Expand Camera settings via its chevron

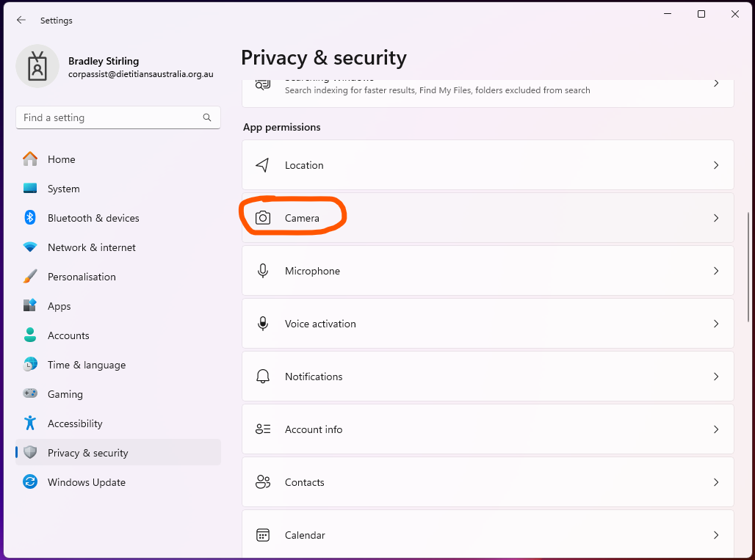coord(716,218)
